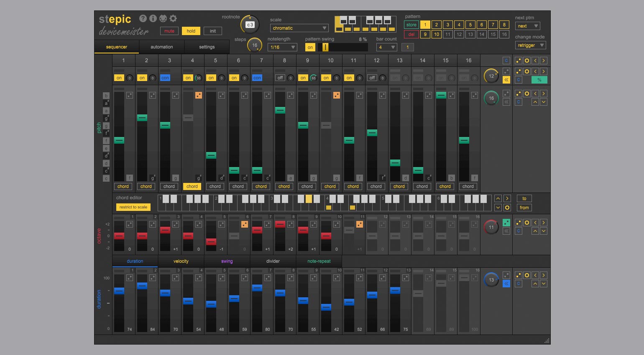Reset octave lane with circle icon
The width and height of the screenshot is (644, 355).
click(527, 223)
